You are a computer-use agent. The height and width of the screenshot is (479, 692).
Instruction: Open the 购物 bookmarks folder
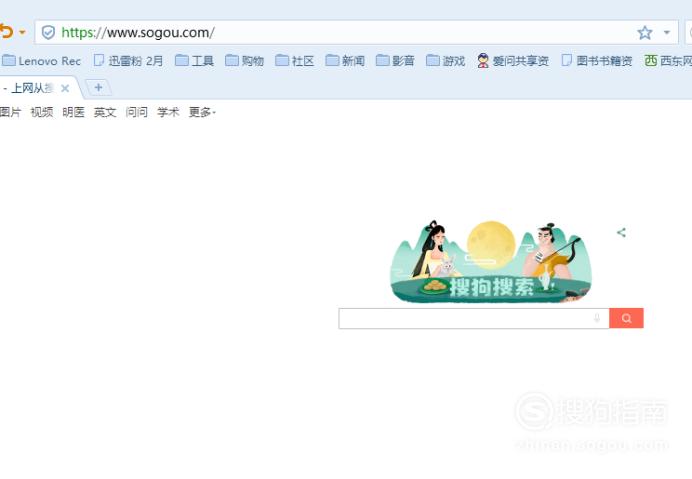pos(244,60)
